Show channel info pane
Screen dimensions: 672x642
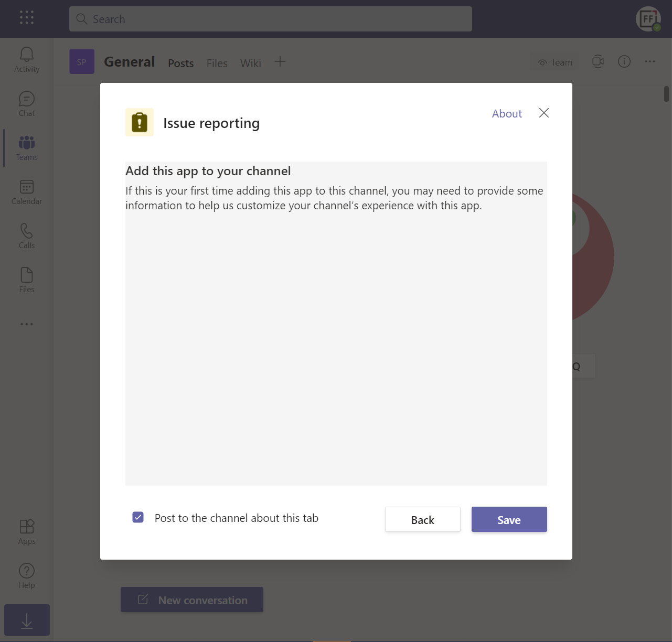624,62
